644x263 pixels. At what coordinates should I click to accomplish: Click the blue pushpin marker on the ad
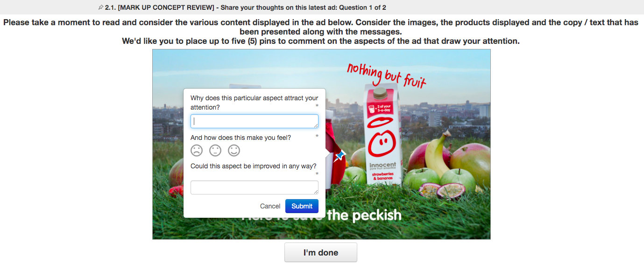pos(340,156)
